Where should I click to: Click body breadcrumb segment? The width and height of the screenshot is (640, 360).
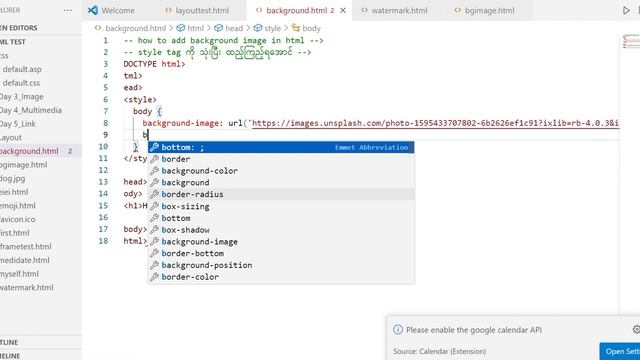click(x=311, y=28)
